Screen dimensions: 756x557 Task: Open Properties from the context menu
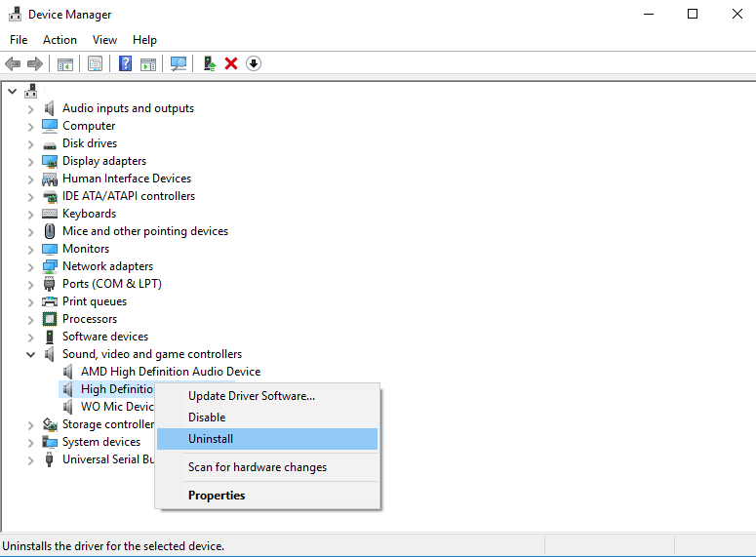267,496
